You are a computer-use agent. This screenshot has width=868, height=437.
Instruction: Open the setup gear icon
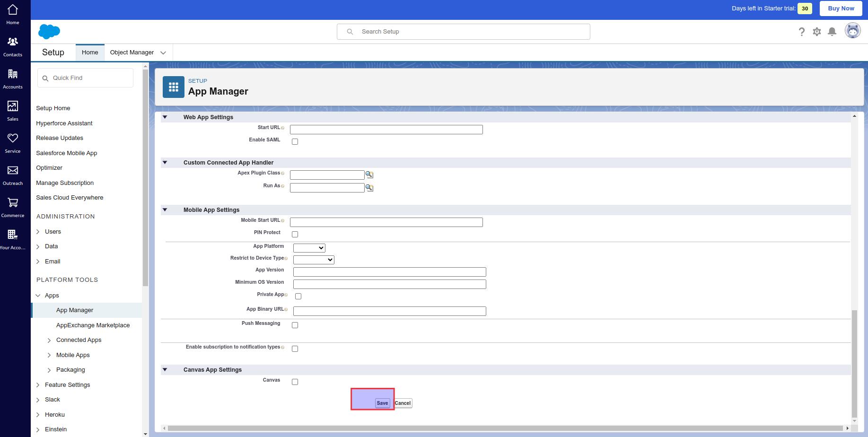click(x=817, y=32)
